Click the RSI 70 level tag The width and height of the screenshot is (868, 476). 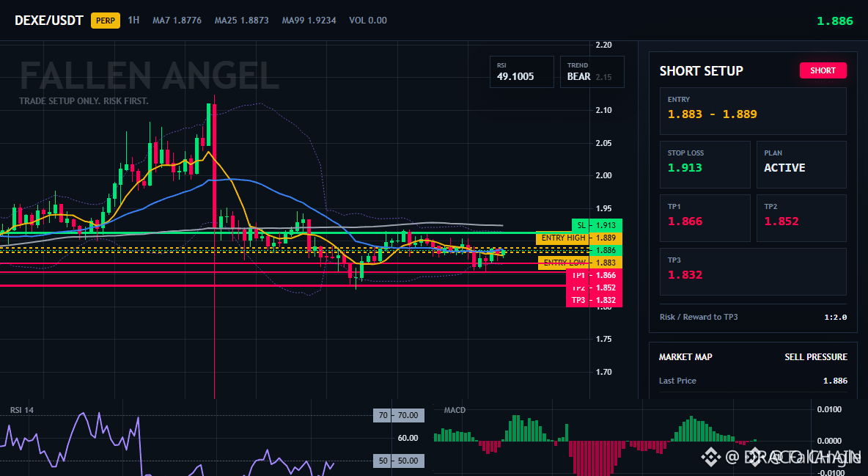[399, 415]
